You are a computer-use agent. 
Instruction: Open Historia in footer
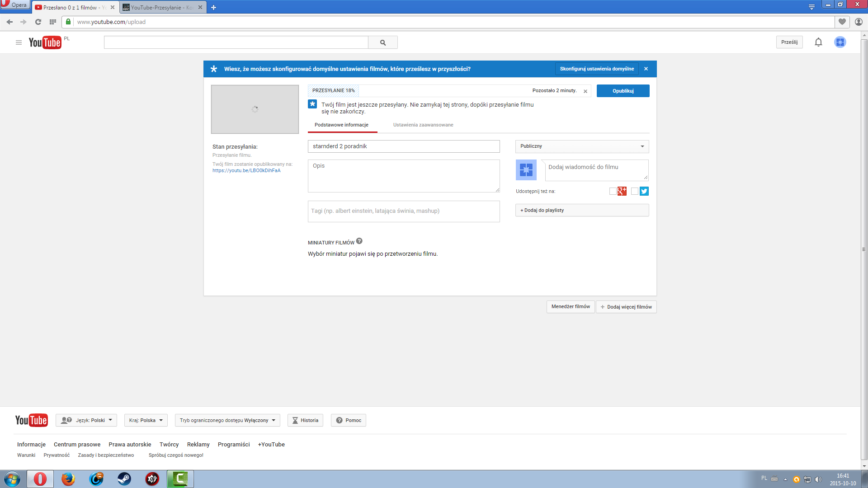pyautogui.click(x=305, y=420)
